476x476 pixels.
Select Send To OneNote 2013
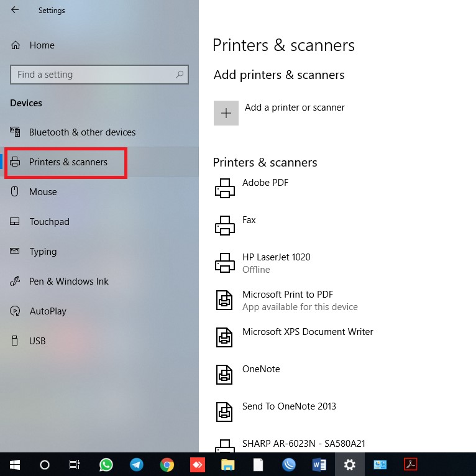[x=289, y=406]
